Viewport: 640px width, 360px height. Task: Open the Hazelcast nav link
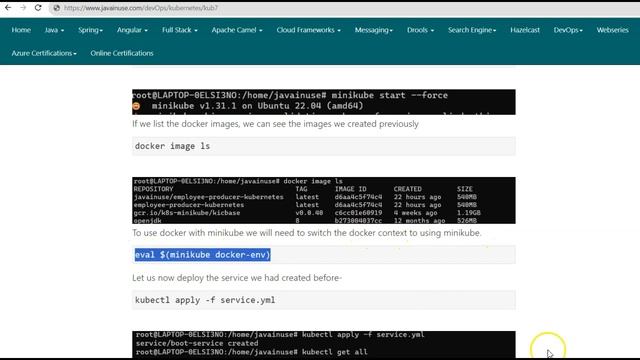coord(525,30)
